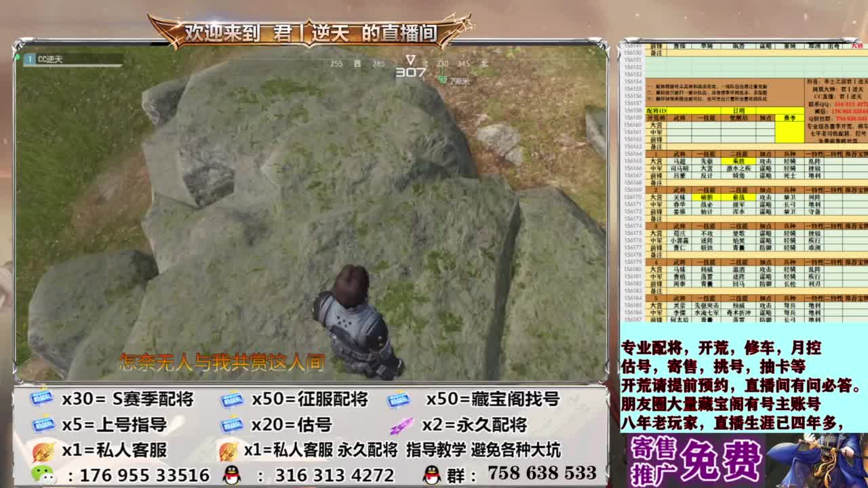The width and height of the screenshot is (868, 488).
Task: Select the gift icon beside x5=上号指导
Action: point(43,425)
